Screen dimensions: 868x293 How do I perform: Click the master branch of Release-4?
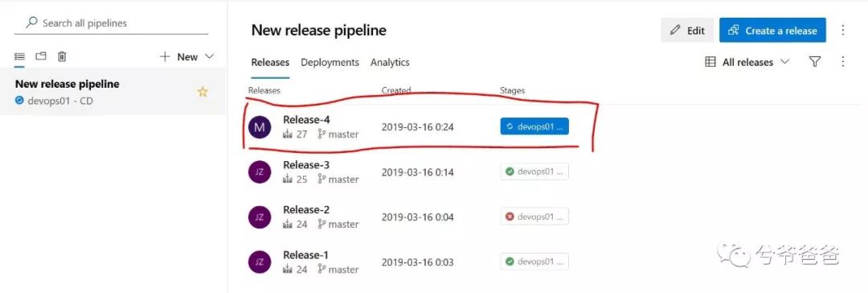[338, 134]
